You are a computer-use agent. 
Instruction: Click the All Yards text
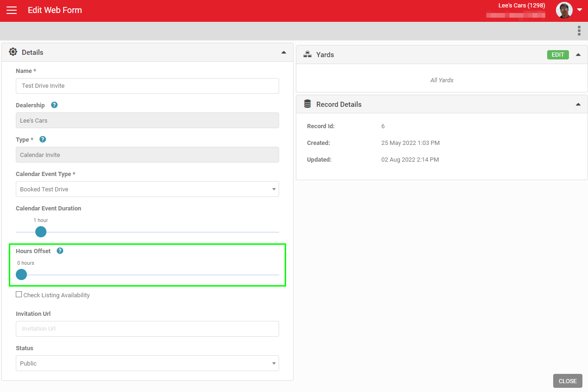(442, 80)
